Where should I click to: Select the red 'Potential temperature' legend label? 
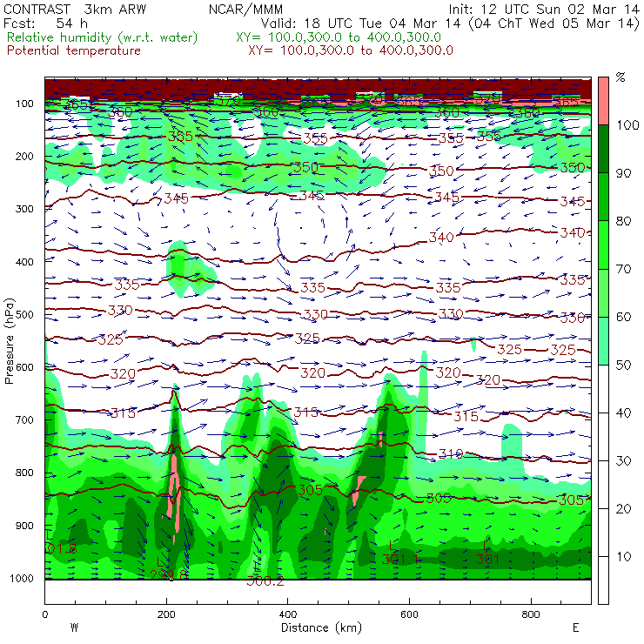tap(74, 50)
